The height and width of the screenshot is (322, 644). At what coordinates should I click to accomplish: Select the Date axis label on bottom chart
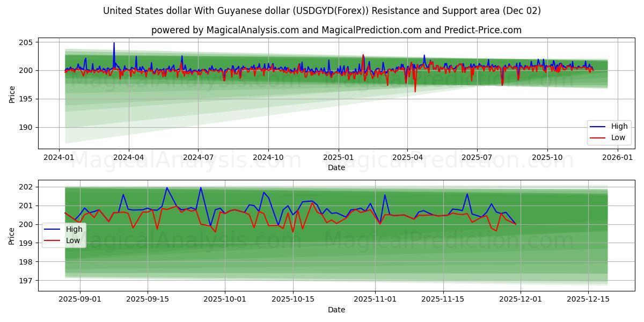[x=335, y=310]
